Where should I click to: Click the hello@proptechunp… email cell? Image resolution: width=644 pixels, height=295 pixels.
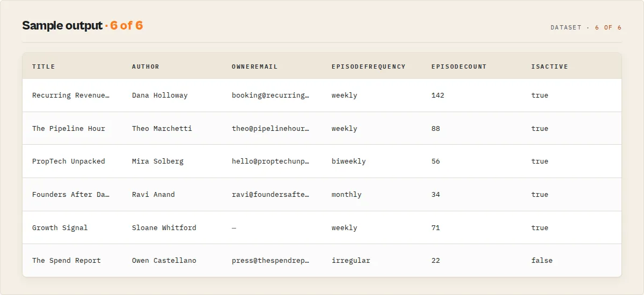tap(270, 161)
